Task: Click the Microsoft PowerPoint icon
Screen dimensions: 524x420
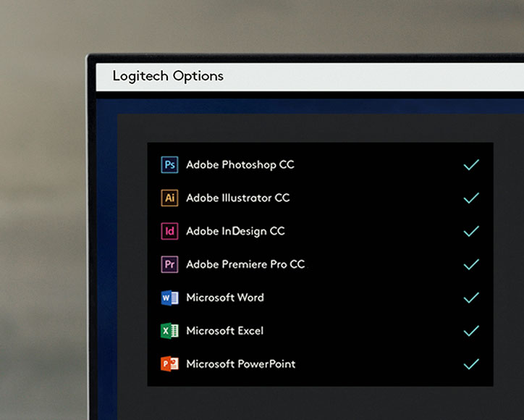Action: [x=169, y=364]
